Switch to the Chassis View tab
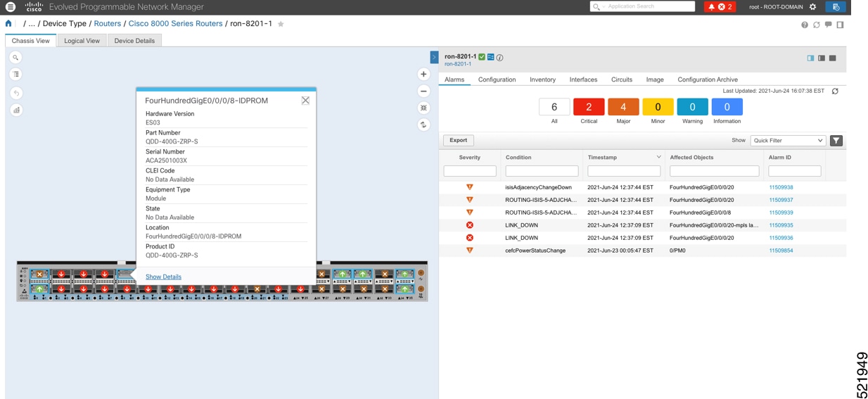 [x=31, y=41]
